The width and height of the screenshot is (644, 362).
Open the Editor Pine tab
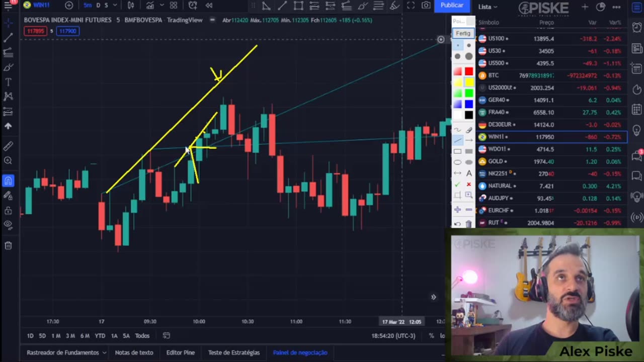(180, 352)
